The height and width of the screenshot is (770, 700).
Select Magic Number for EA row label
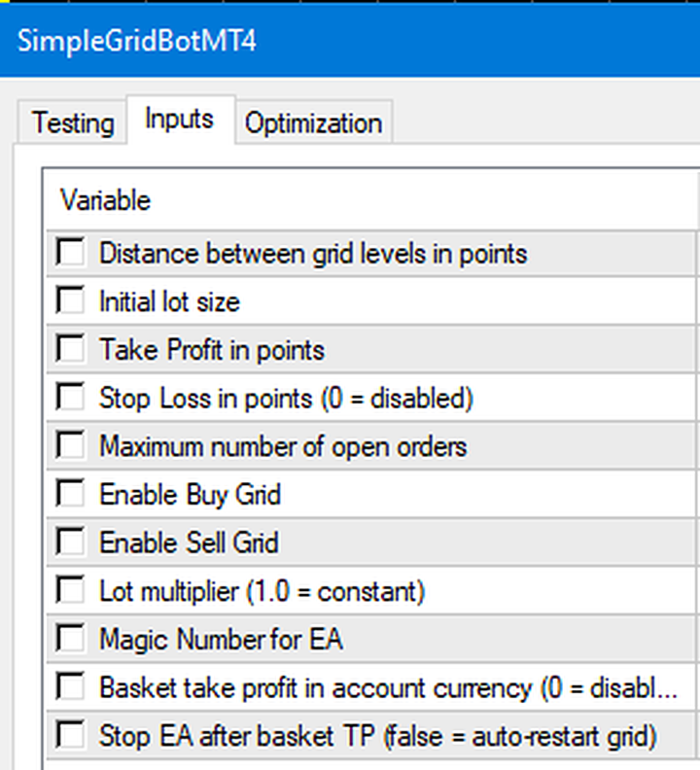pyautogui.click(x=221, y=639)
